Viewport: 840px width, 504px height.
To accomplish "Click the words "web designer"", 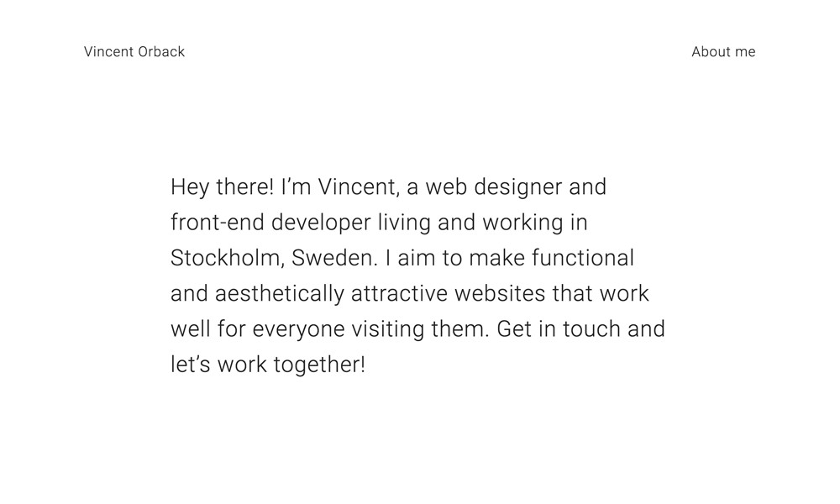I will point(494,186).
